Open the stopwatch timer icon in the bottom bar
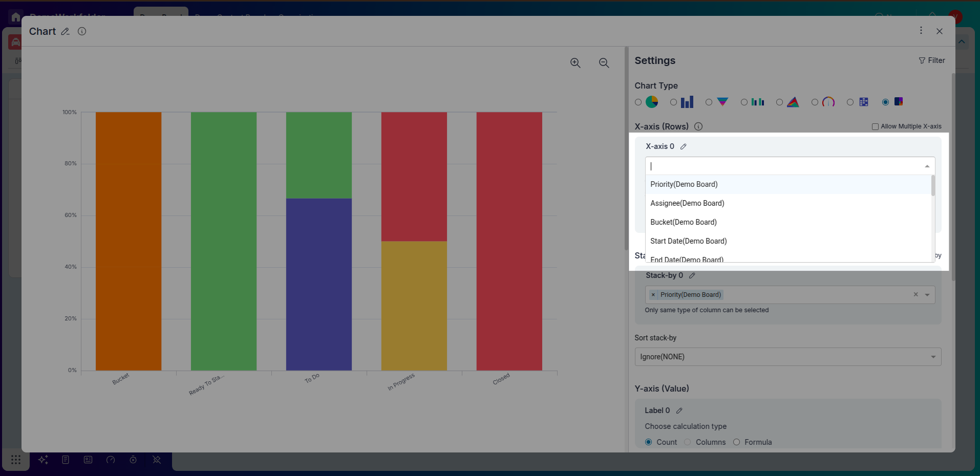 [133, 460]
